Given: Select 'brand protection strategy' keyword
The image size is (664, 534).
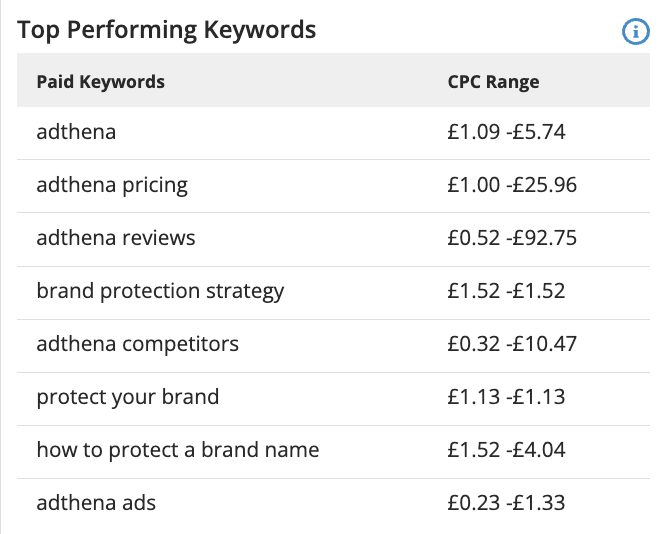Looking at the screenshot, I should point(160,291).
